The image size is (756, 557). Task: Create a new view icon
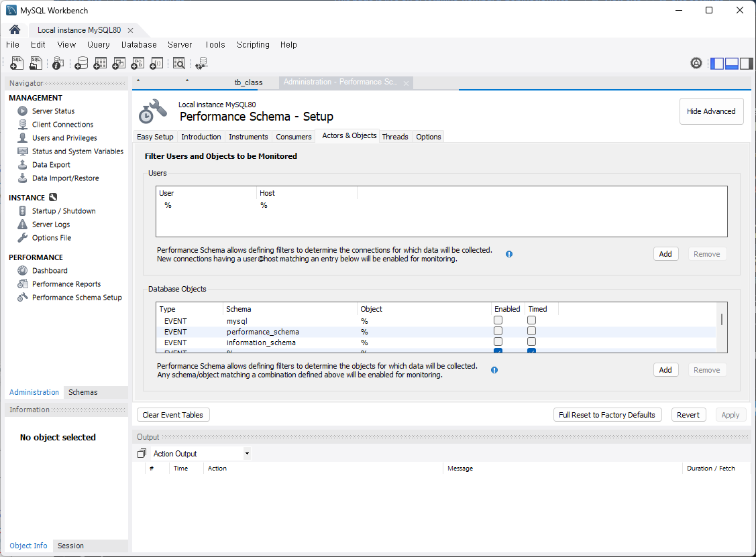tap(119, 63)
